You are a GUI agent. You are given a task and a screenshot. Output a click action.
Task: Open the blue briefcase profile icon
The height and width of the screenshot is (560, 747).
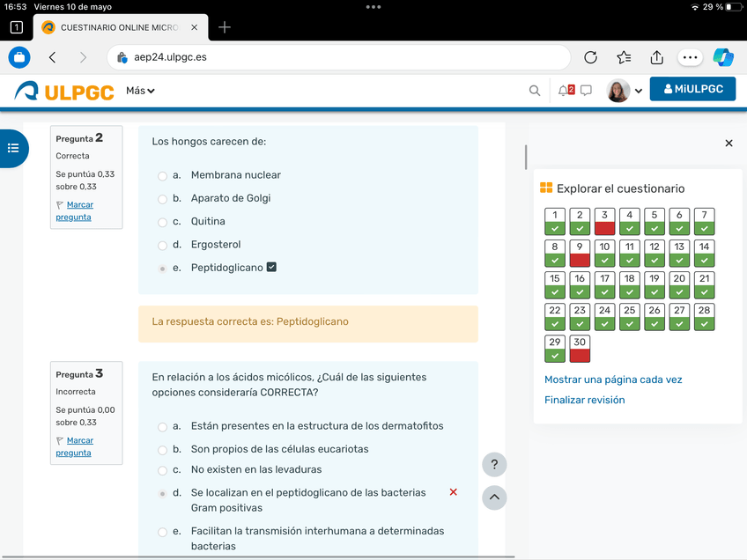click(x=19, y=57)
